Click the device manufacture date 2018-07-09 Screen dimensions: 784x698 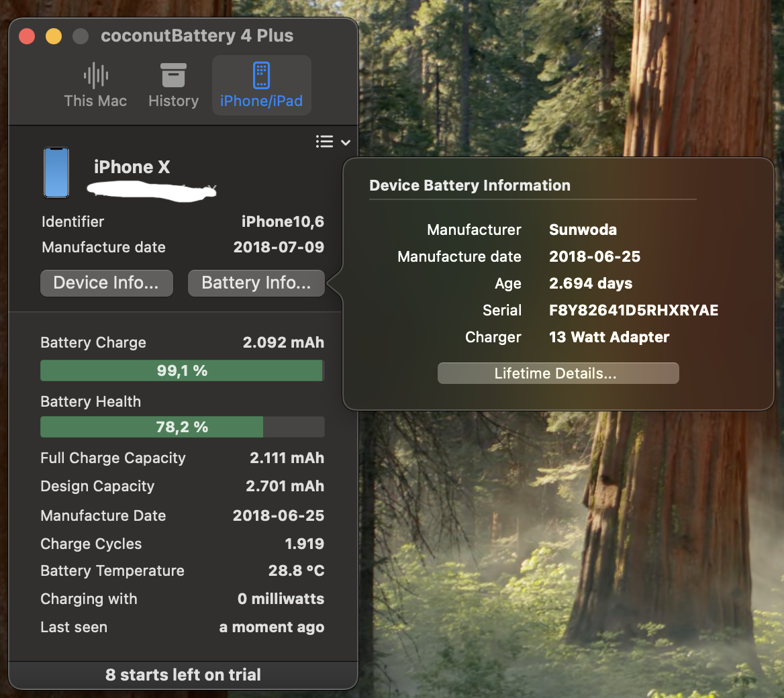[279, 247]
